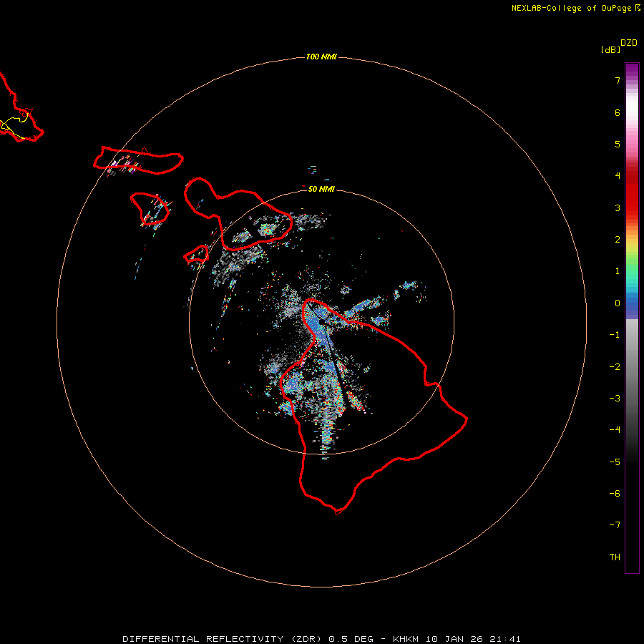This screenshot has height=644, width=644.
Task: Click the 3 dB label on the color scale
Action: coord(618,208)
